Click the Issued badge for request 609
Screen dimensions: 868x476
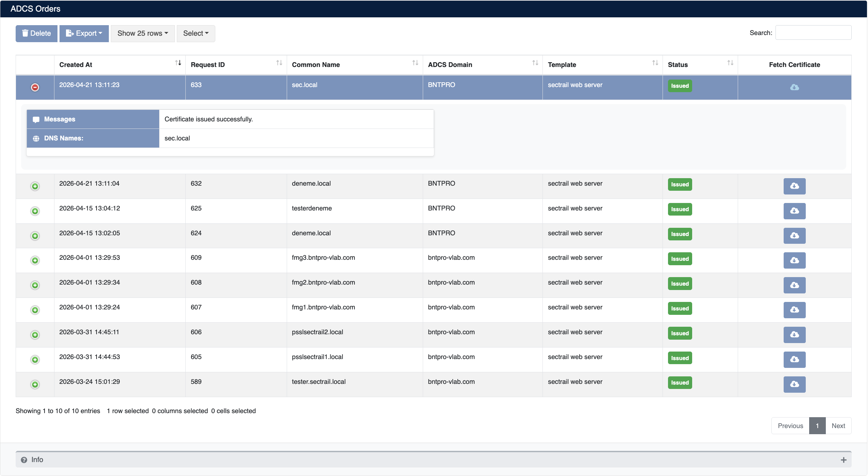tap(680, 259)
